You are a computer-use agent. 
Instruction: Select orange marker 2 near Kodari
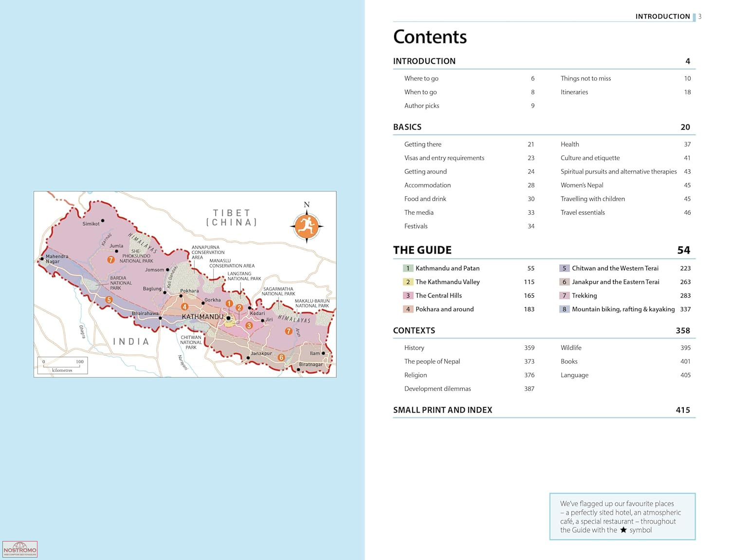239,307
